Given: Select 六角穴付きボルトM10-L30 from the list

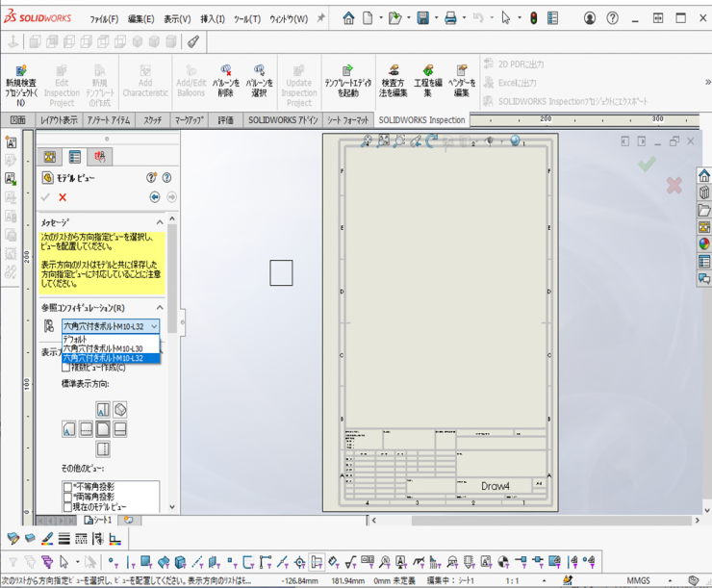Looking at the screenshot, I should point(103,348).
